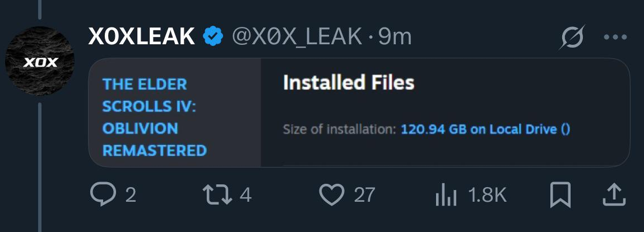Reply using the speech bubble icon
The width and height of the screenshot is (644, 232).
(x=101, y=195)
